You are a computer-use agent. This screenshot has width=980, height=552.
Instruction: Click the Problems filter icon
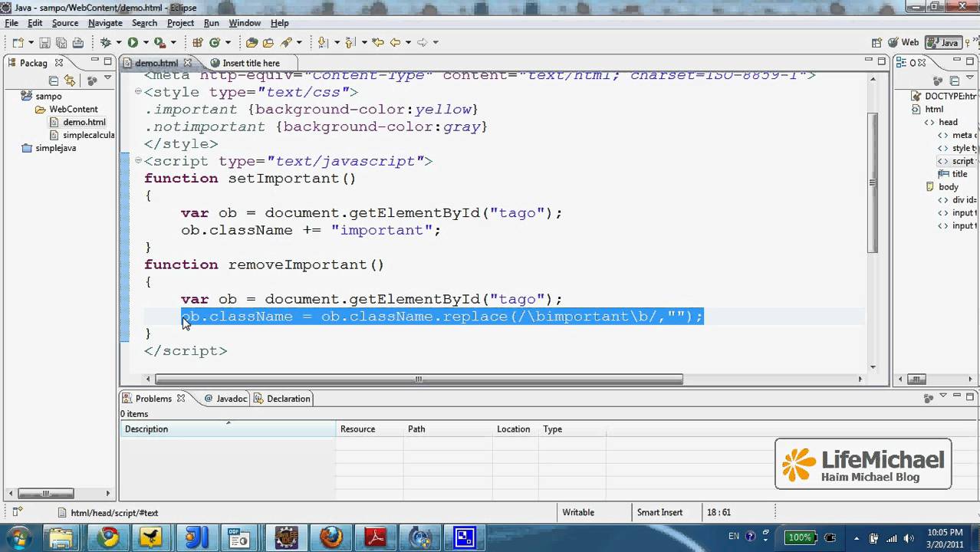click(x=928, y=398)
